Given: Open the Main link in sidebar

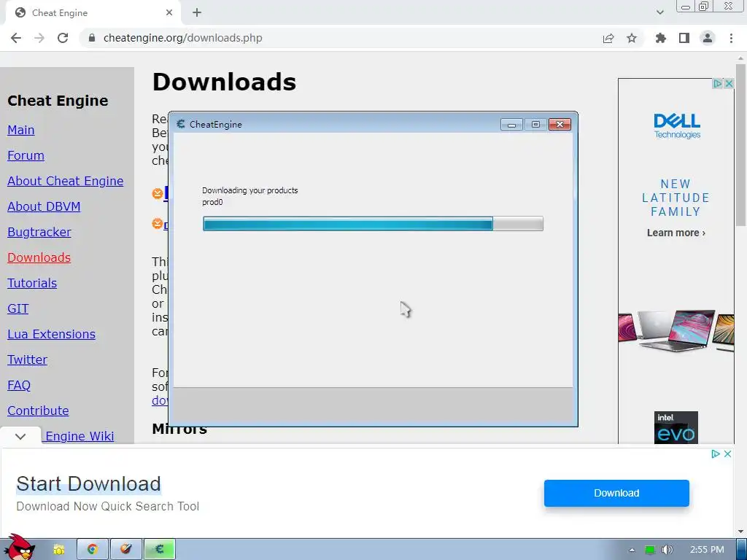Looking at the screenshot, I should 21,130.
